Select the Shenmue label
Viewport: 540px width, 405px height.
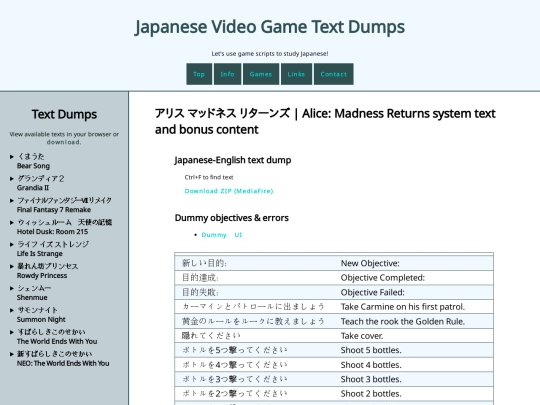(x=32, y=298)
